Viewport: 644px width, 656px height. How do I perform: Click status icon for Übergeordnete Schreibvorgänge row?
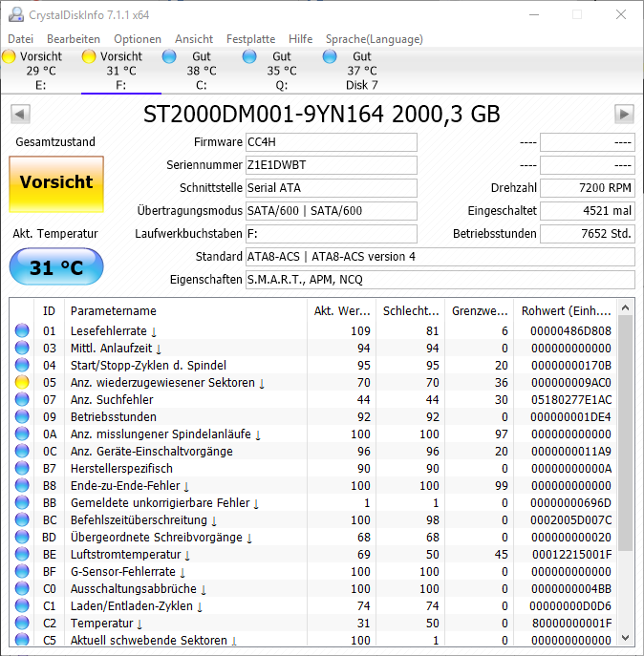[22, 537]
